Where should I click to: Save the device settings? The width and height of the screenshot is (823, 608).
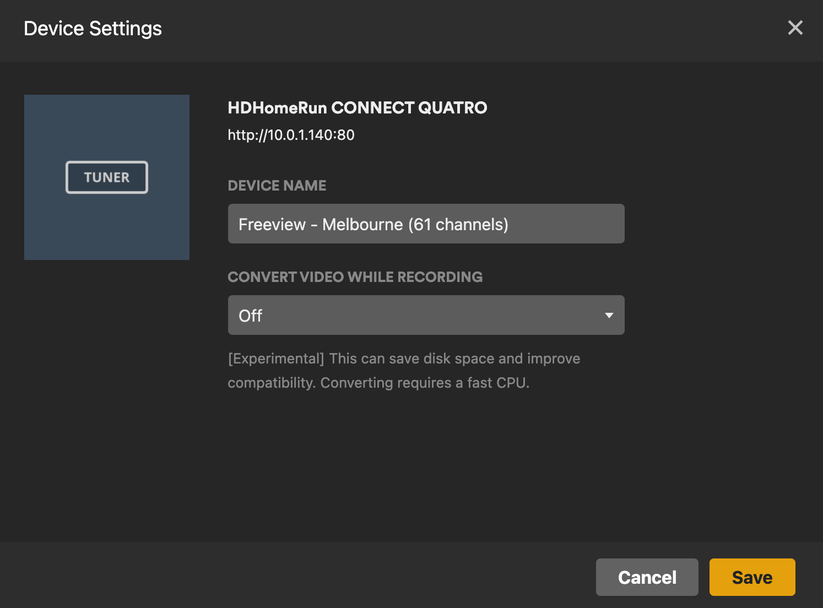tap(752, 577)
